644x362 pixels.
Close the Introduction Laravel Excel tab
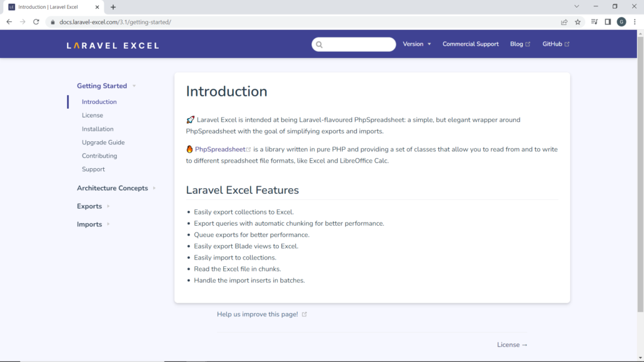coord(98,7)
